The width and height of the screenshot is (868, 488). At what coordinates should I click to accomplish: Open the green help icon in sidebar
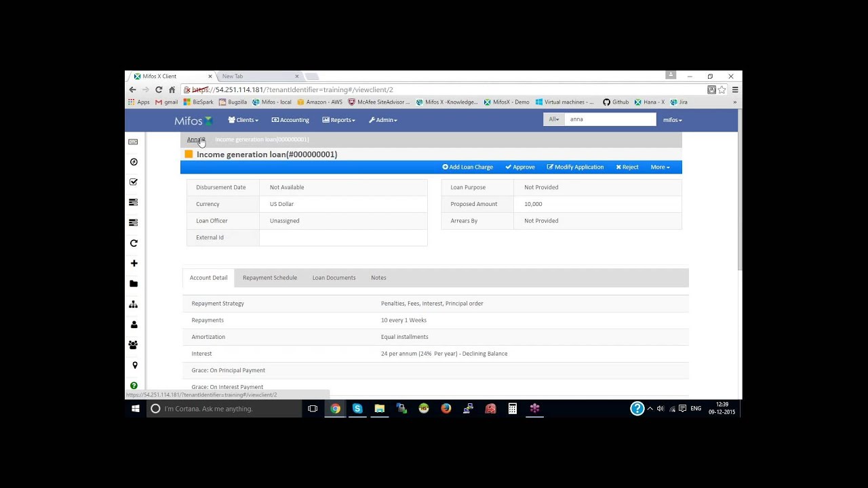click(134, 386)
